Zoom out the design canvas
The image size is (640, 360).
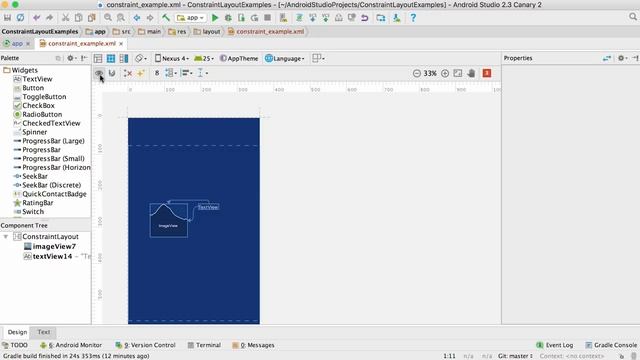click(x=417, y=73)
